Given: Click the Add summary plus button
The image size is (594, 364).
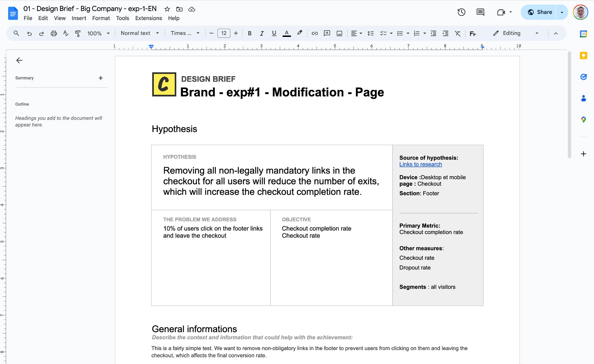Looking at the screenshot, I should click(101, 78).
